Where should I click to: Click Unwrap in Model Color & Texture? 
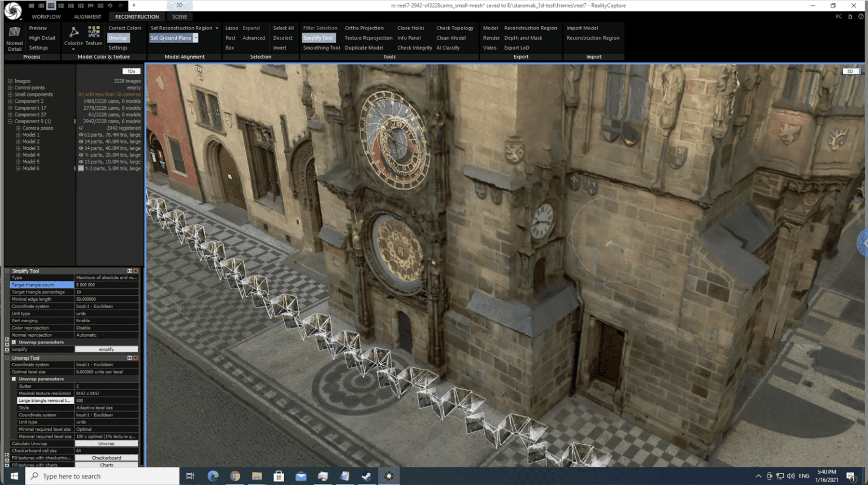pyautogui.click(x=118, y=37)
